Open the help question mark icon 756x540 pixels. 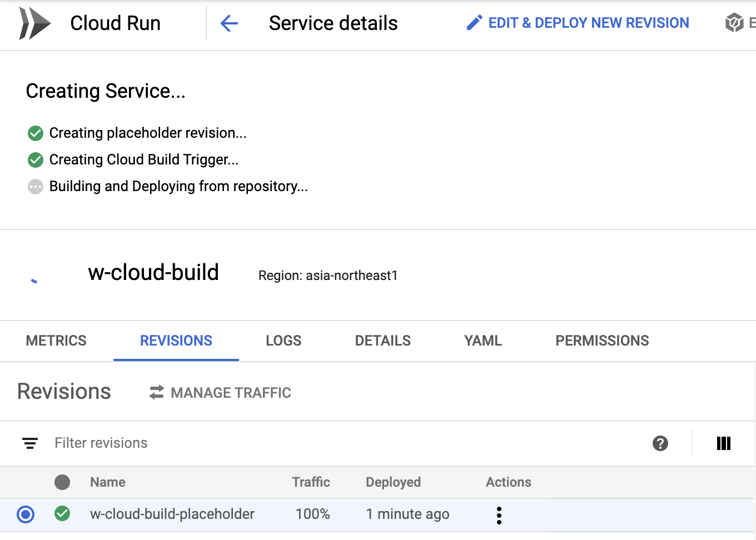(x=660, y=443)
